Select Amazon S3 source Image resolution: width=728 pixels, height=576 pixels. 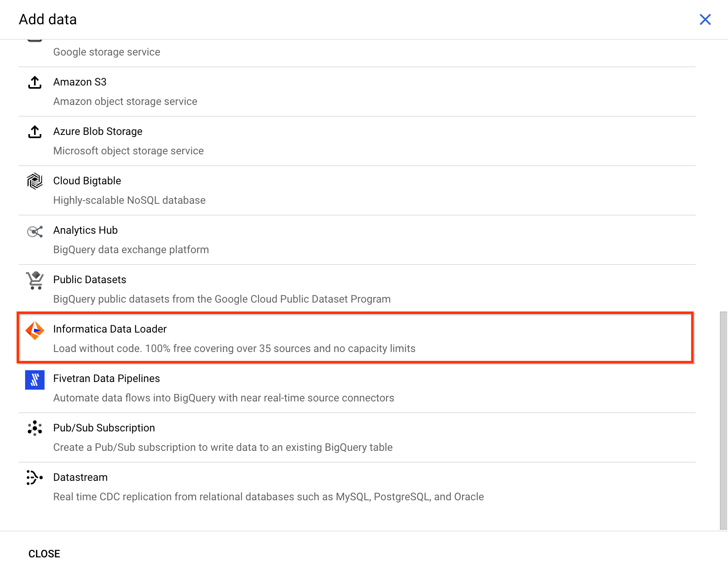pos(357,92)
